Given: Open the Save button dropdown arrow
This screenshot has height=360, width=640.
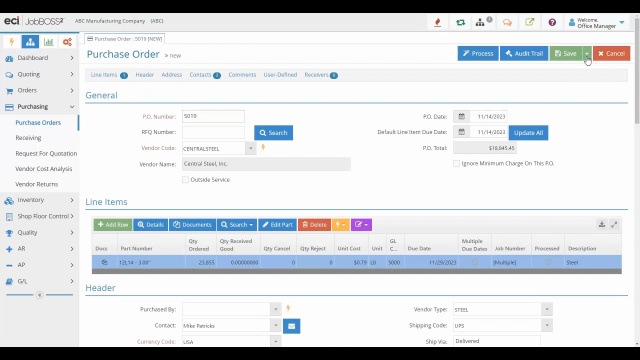Looking at the screenshot, I should pyautogui.click(x=587, y=53).
